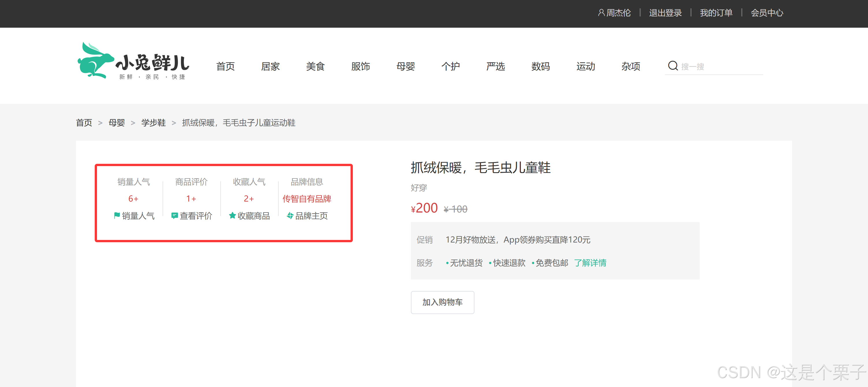Click the 传智自有品牌 brand name
The height and width of the screenshot is (387, 868).
pos(307,199)
